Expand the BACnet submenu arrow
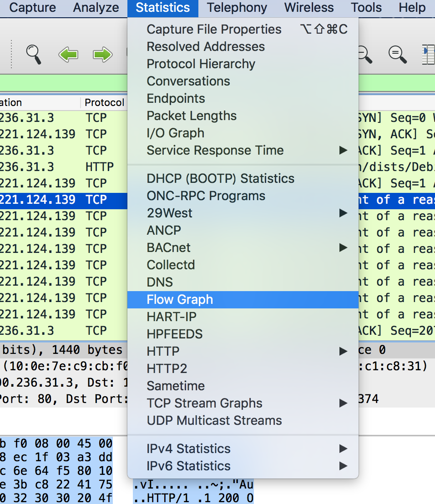 (344, 248)
